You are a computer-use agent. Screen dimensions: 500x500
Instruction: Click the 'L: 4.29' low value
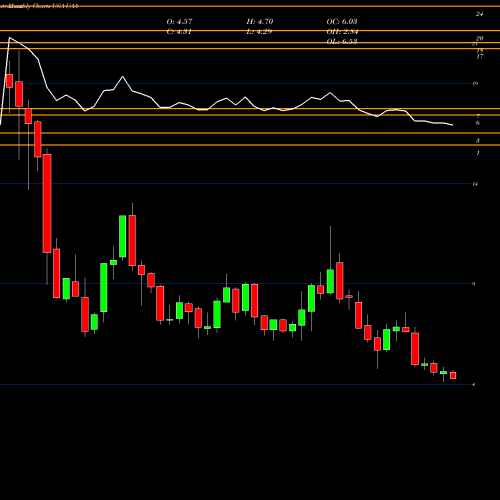pos(259,32)
